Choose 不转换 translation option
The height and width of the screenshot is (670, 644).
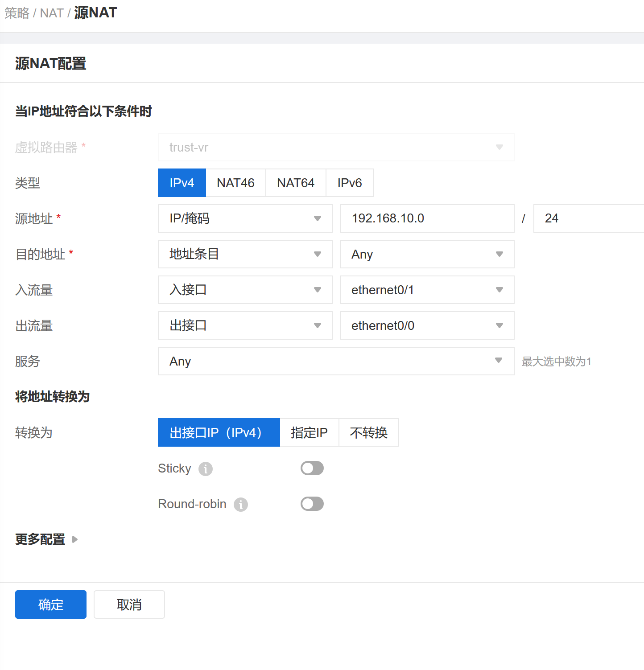[369, 432]
